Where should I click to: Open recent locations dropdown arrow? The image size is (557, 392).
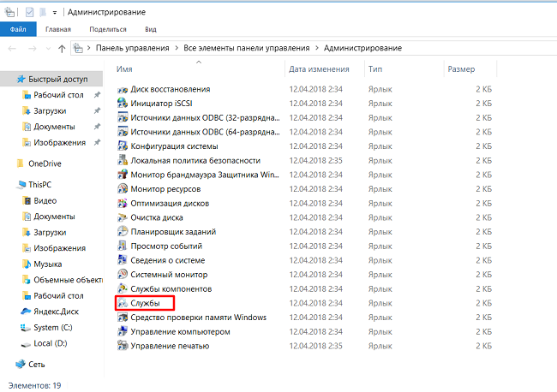pos(47,48)
